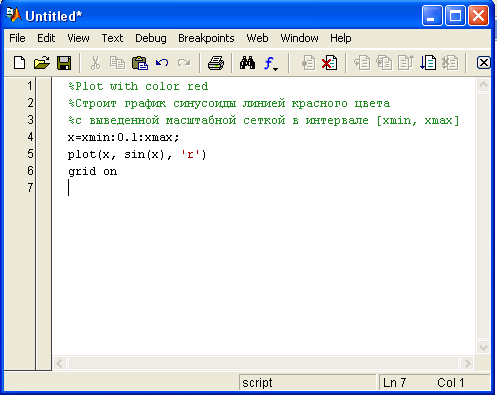Click the Paste clipboard icon
This screenshot has height=397, width=497.
coord(140,63)
